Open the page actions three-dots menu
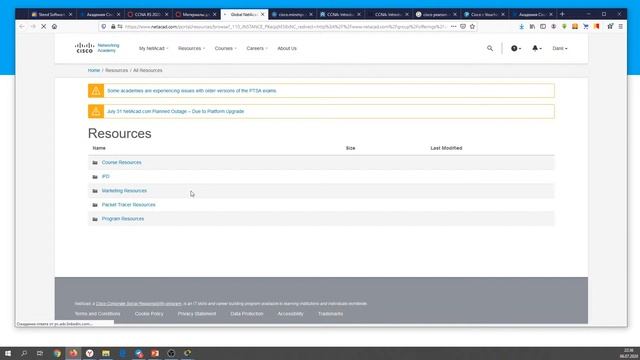Viewport: 640px width, 360px height. click(x=453, y=27)
